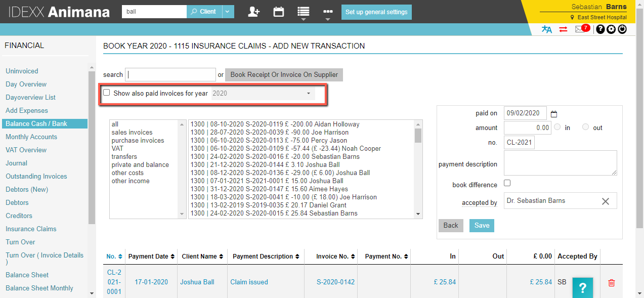Click the Save button
The width and height of the screenshot is (644, 298).
(x=481, y=225)
